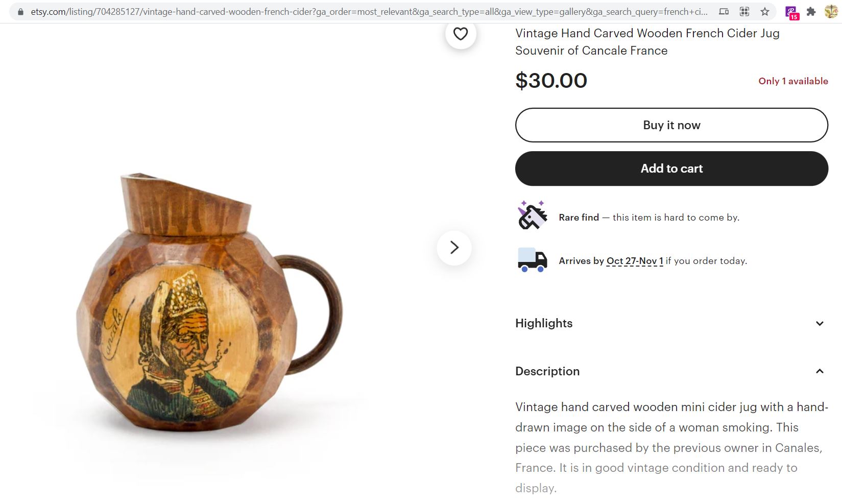The width and height of the screenshot is (842, 504).
Task: Open the browser Extensions puzzle icon
Action: 811,11
